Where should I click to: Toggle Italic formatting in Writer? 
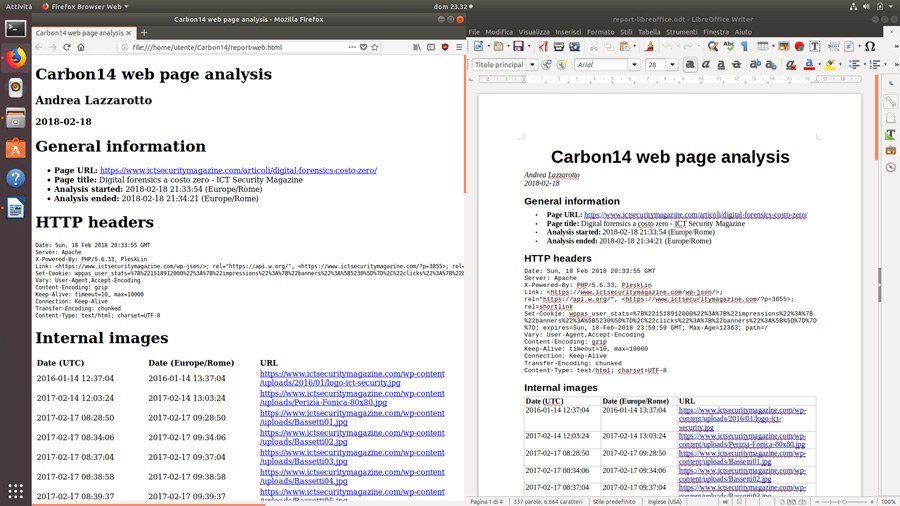(x=705, y=65)
